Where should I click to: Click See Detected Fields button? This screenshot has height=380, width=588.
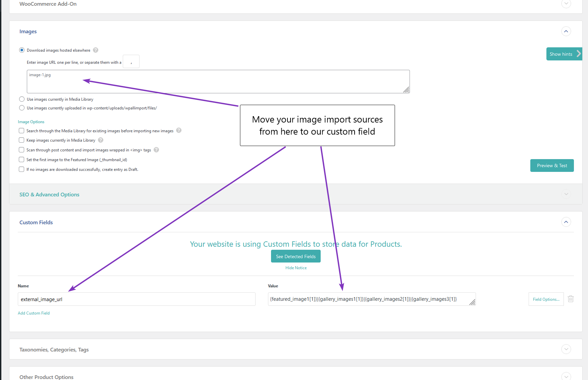point(296,256)
